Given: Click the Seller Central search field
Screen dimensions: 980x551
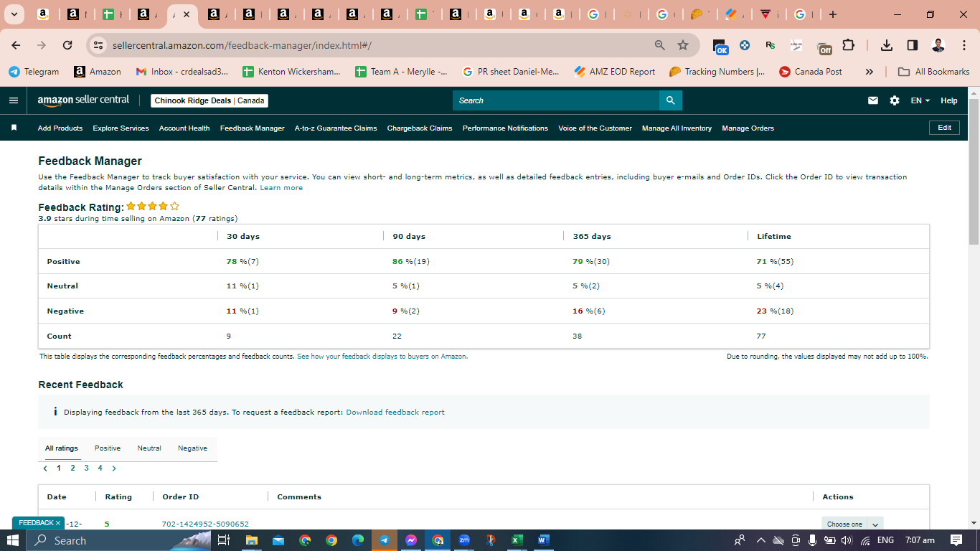Looking at the screenshot, I should point(556,100).
